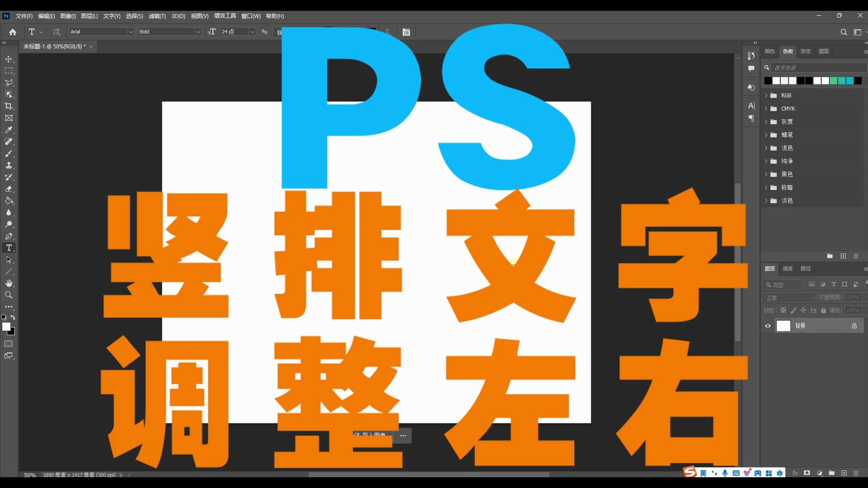Select the Path Selection tool

(9, 260)
